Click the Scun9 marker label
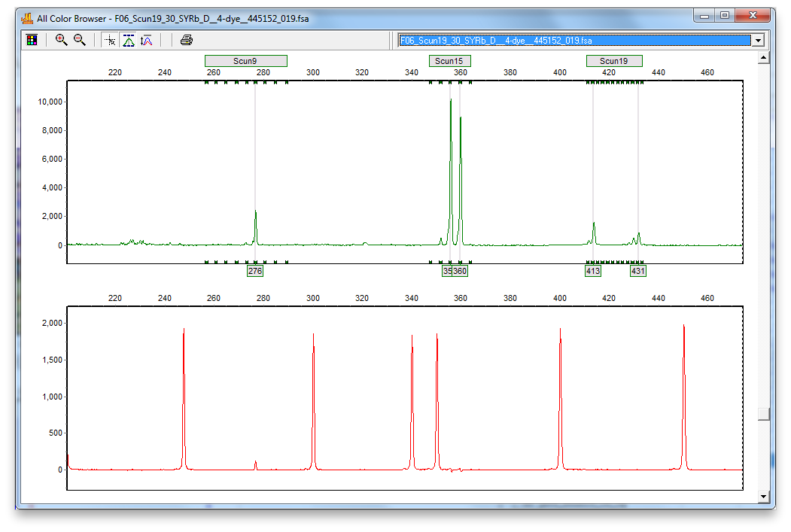Image resolution: width=791 pixels, height=532 pixels. click(x=245, y=61)
